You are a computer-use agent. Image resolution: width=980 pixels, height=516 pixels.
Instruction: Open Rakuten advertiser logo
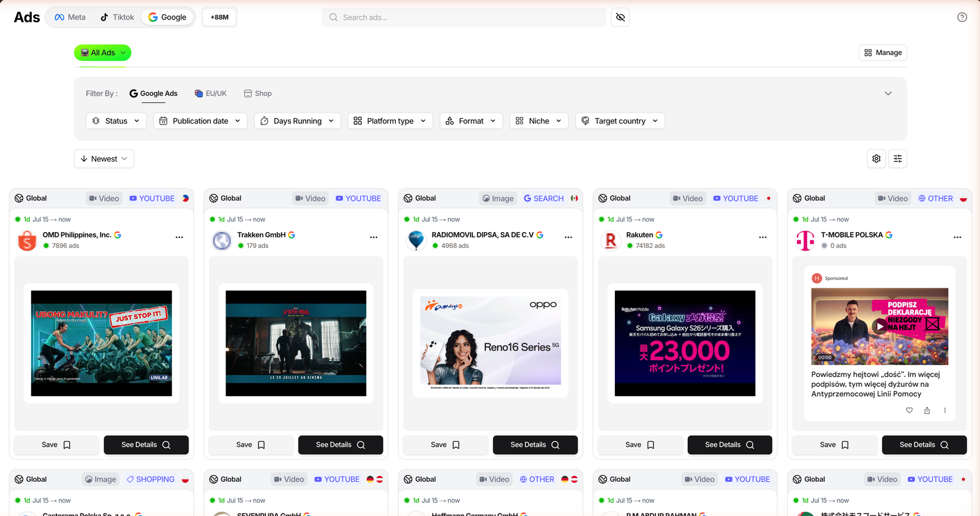(611, 241)
